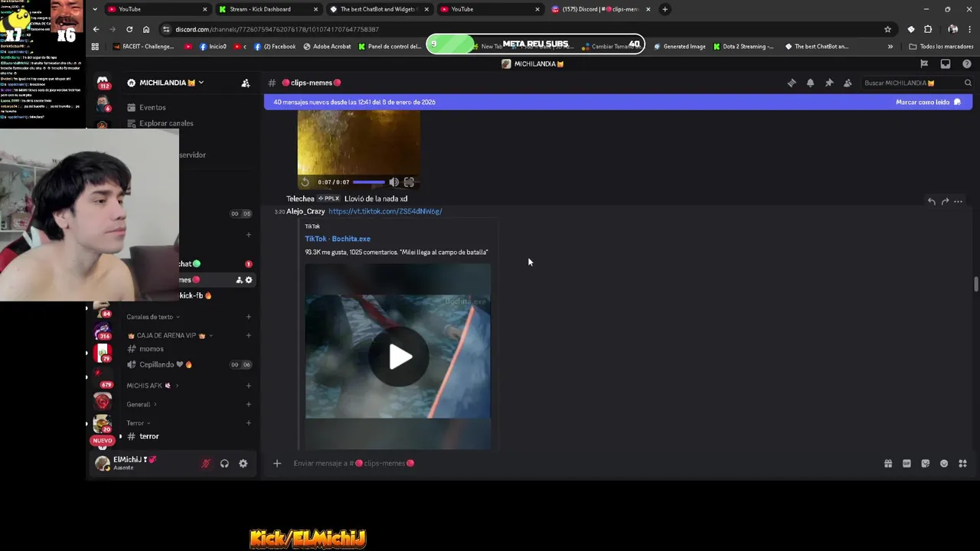This screenshot has width=980, height=551.
Task: Open emoji picker icon
Action: point(944,463)
